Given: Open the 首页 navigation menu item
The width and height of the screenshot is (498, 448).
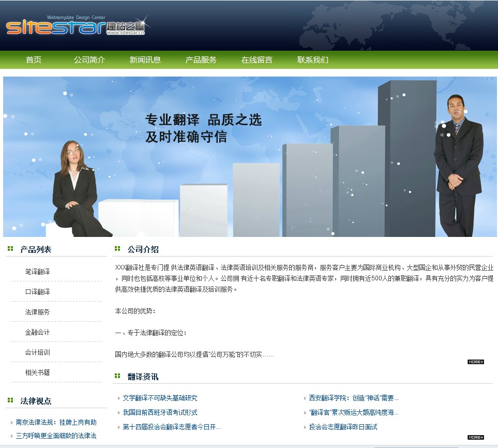Looking at the screenshot, I should pos(34,60).
